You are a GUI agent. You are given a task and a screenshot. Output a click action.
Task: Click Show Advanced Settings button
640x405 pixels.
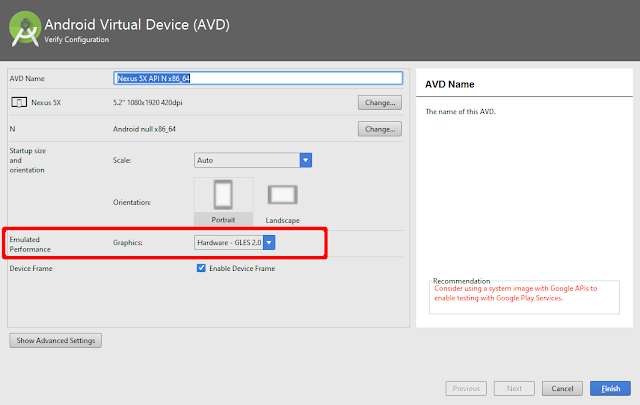coord(56,340)
